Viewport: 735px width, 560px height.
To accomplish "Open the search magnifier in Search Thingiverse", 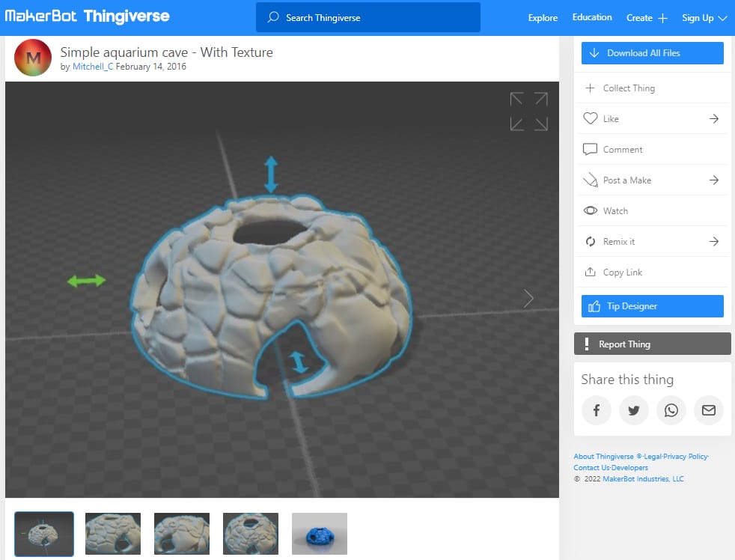I will coord(272,16).
